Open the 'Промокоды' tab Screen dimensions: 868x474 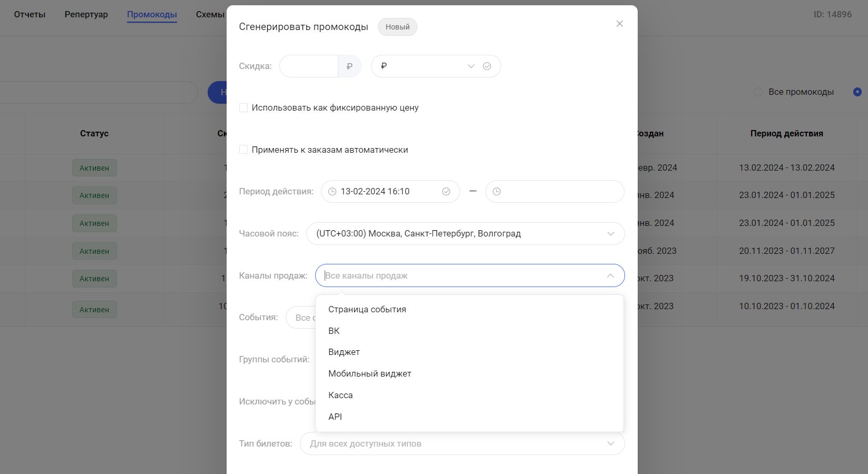pyautogui.click(x=152, y=15)
